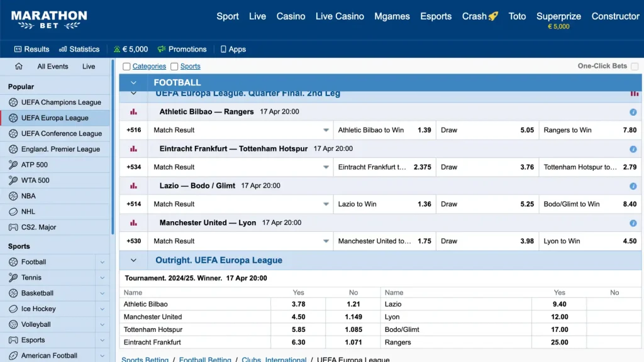Image resolution: width=644 pixels, height=362 pixels.
Task: Click the NHL hockey puck icon
Action: click(13, 211)
